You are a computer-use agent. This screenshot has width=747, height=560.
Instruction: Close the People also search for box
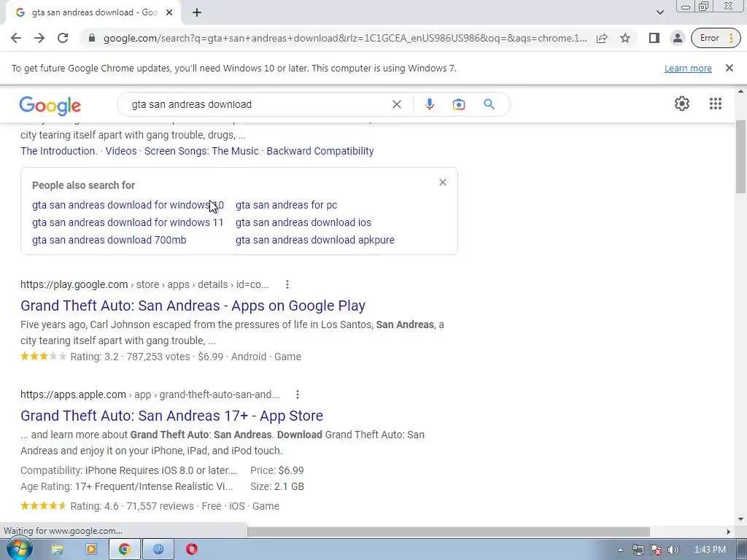443,182
